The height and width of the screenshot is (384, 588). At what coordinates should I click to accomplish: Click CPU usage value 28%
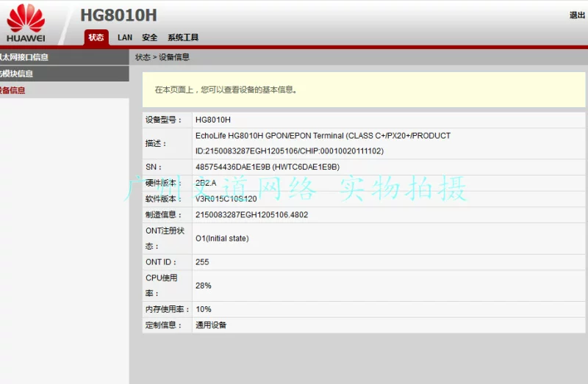tap(204, 286)
